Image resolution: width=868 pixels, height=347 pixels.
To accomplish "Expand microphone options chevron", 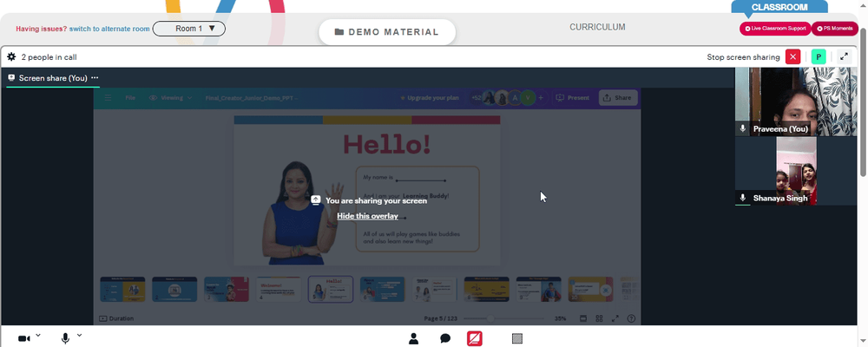I will pos(79,336).
